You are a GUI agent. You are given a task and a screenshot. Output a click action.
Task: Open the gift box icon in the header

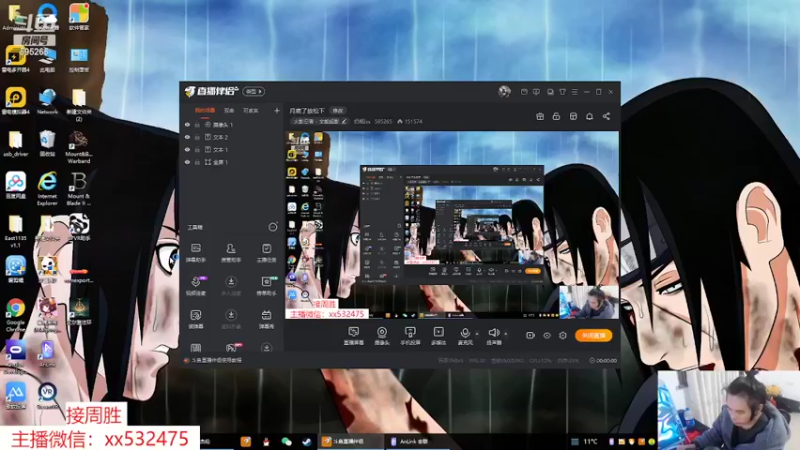pyautogui.click(x=540, y=116)
